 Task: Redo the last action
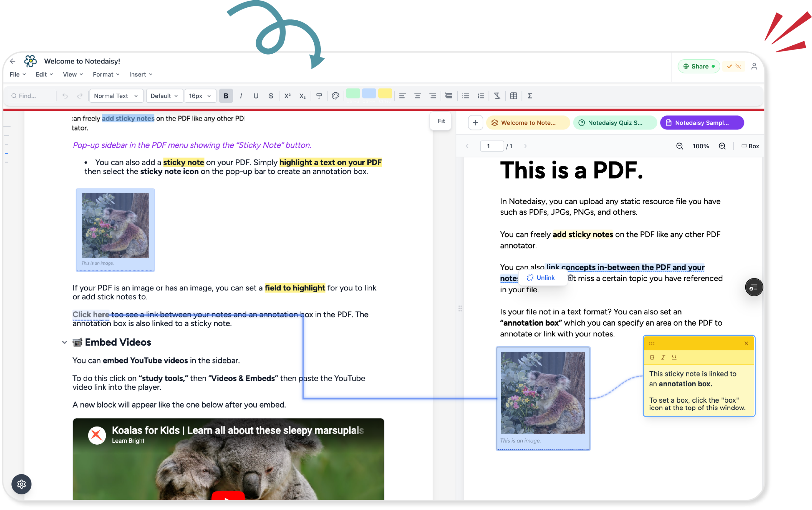(80, 96)
